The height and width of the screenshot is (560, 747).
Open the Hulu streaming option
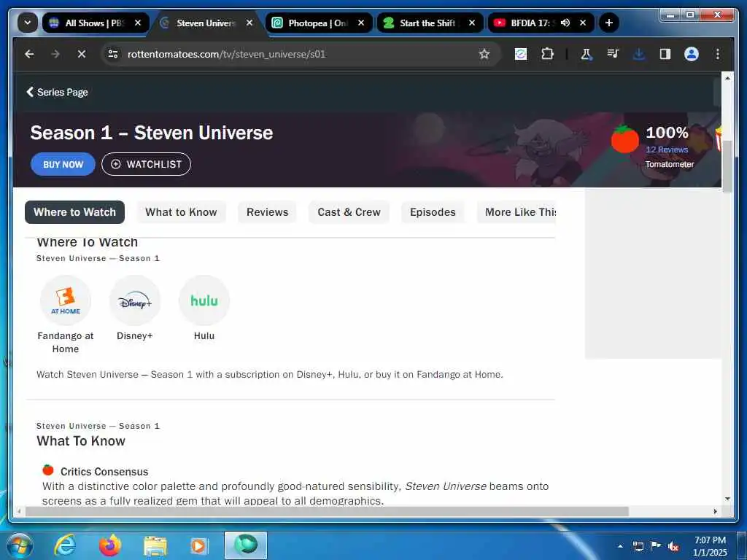pyautogui.click(x=204, y=308)
